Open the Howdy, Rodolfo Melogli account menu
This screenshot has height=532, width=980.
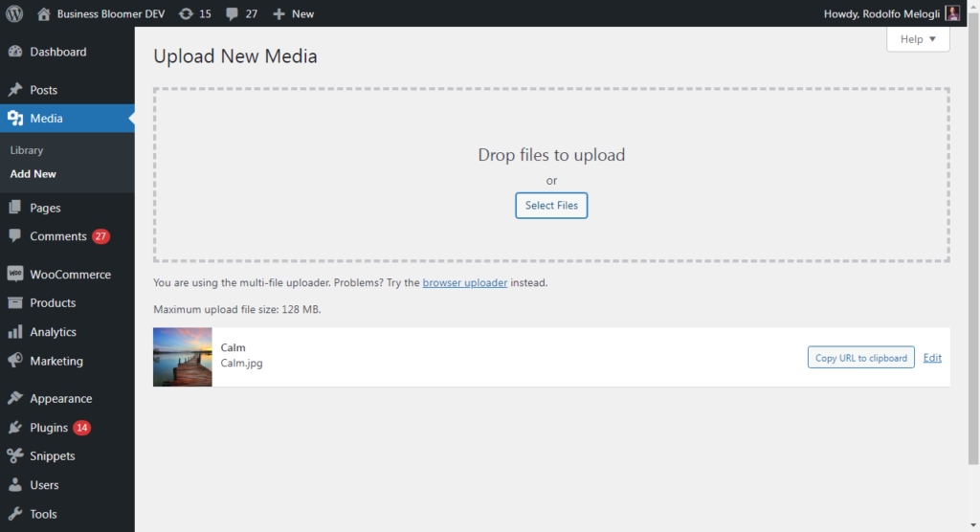[882, 13]
